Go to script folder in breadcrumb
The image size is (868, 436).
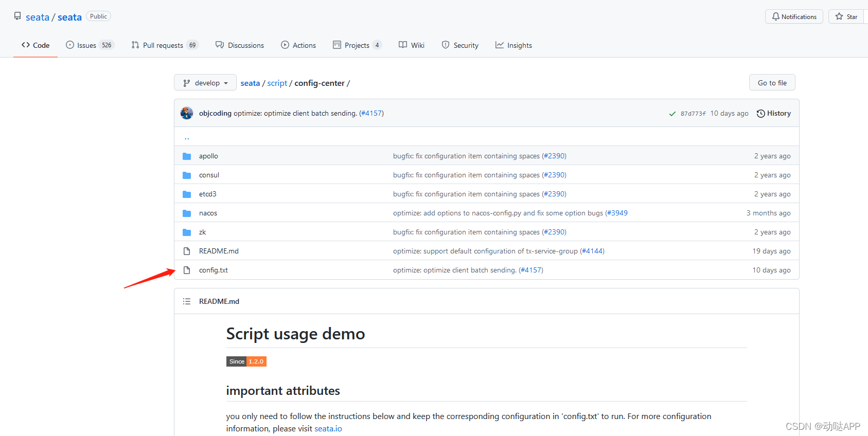click(277, 83)
